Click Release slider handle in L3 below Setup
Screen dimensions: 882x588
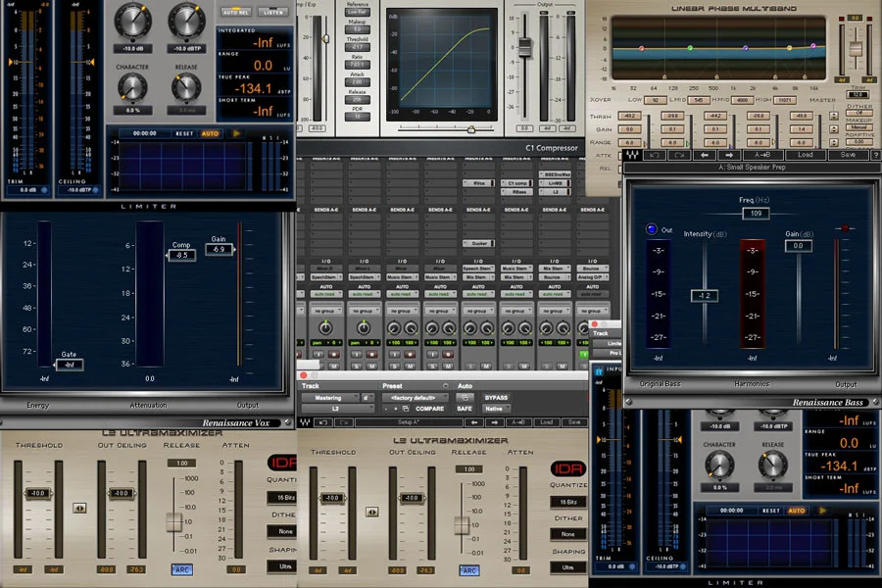click(463, 524)
